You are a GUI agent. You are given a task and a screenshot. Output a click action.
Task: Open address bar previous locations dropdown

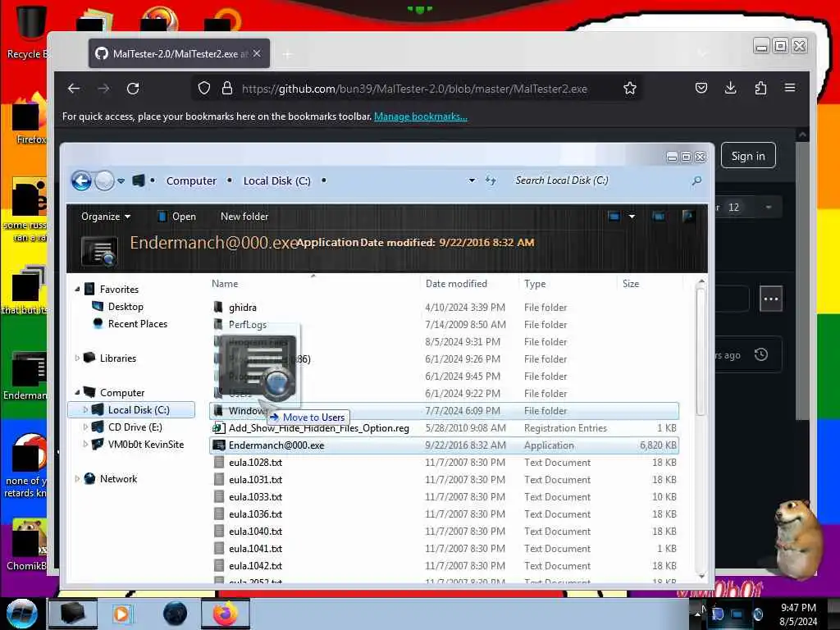pyautogui.click(x=472, y=180)
